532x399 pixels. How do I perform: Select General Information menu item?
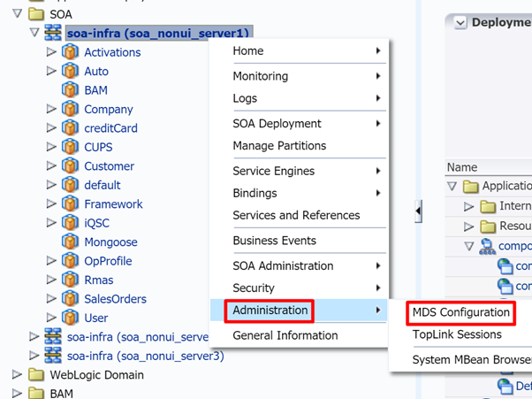click(x=299, y=335)
